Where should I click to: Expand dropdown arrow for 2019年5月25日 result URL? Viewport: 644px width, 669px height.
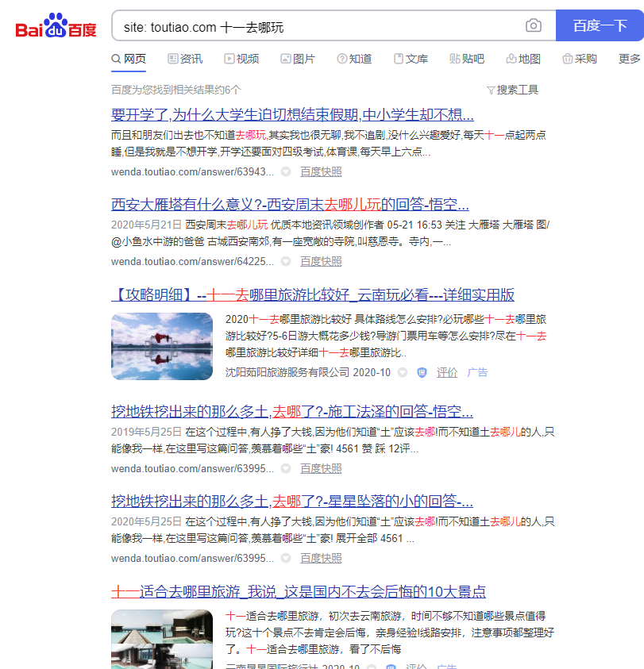pyautogui.click(x=286, y=469)
